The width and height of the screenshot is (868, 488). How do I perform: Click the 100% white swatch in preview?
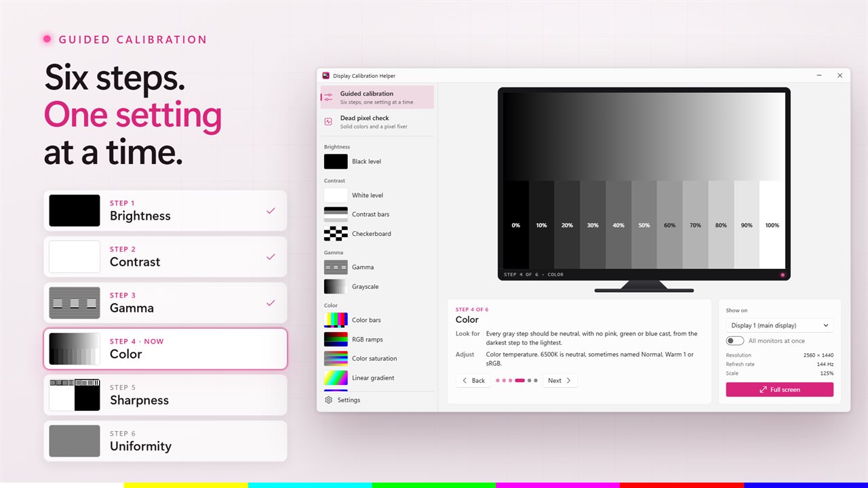[772, 225]
